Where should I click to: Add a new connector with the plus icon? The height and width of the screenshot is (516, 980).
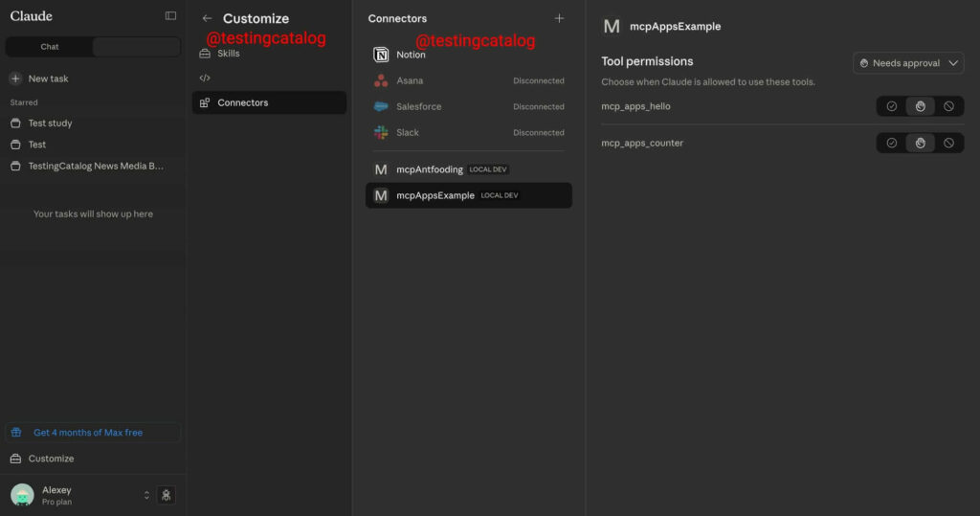click(x=559, y=18)
